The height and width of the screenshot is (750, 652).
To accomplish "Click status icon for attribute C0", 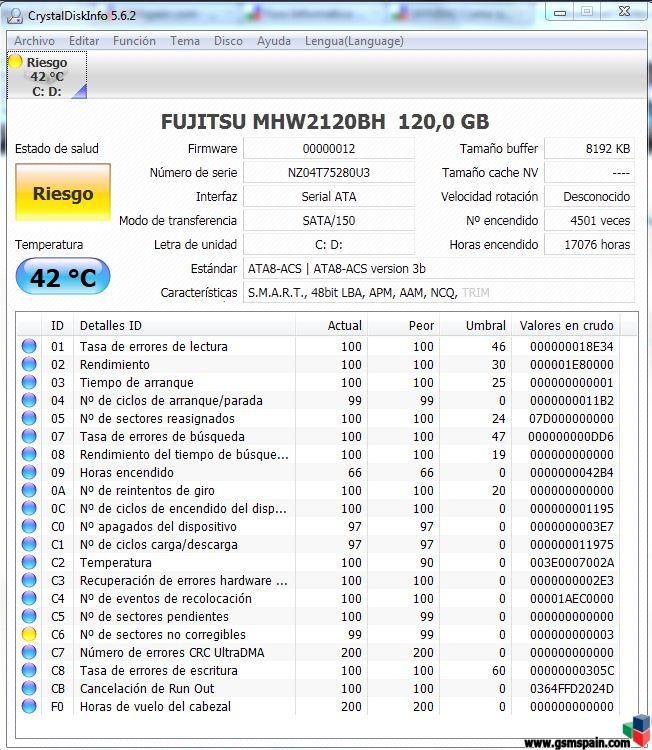I will click(x=29, y=526).
